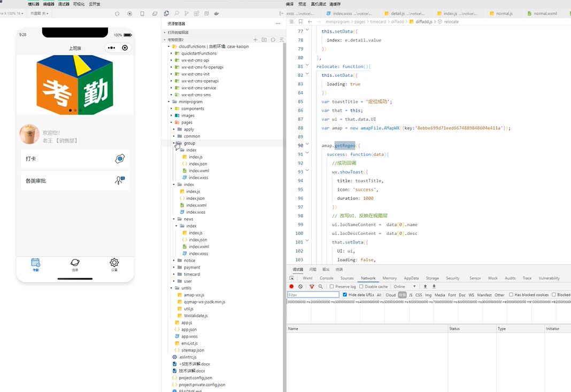Image resolution: width=571 pixels, height=392 pixels.
Task: Toggle the Cloud request type filter
Action: [391, 295]
